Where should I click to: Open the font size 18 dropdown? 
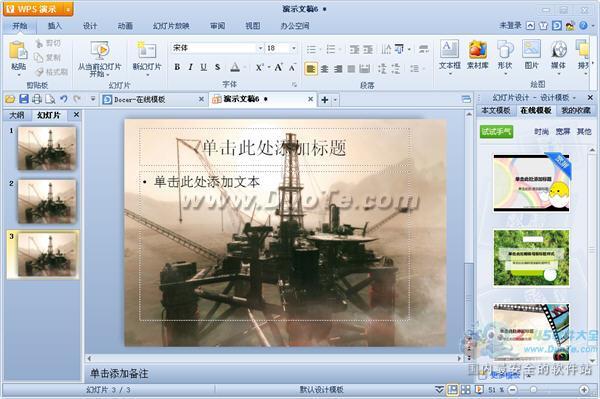click(294, 48)
